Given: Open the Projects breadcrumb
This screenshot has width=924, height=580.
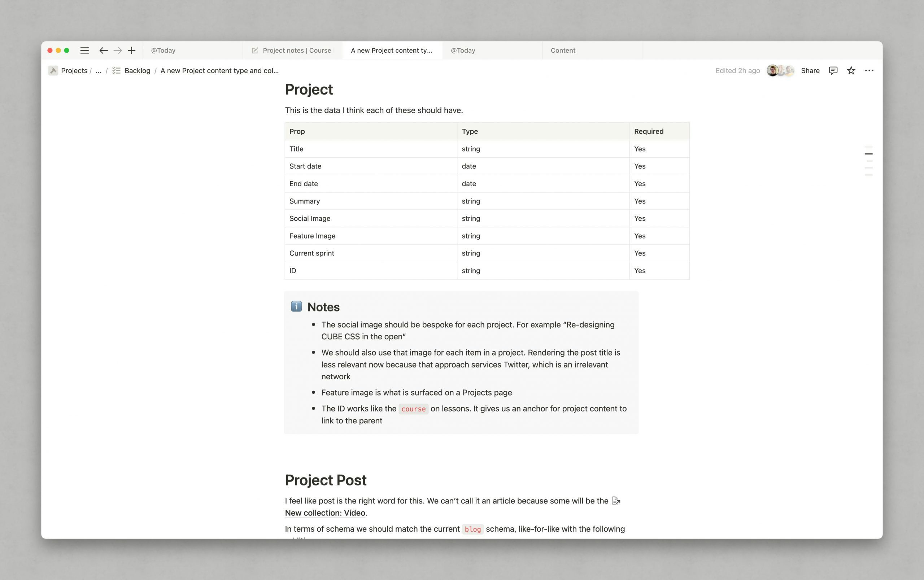Looking at the screenshot, I should click(74, 71).
